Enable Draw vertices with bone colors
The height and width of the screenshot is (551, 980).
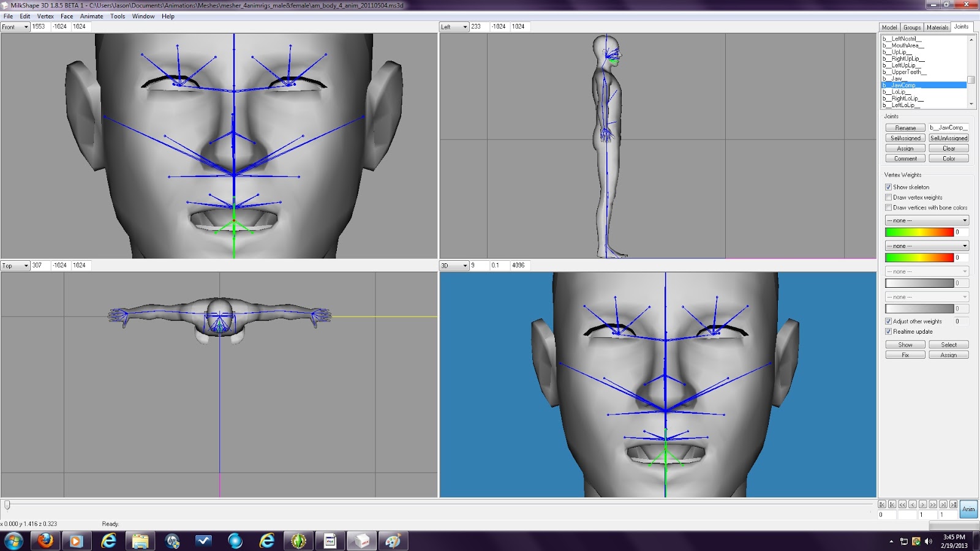888,208
